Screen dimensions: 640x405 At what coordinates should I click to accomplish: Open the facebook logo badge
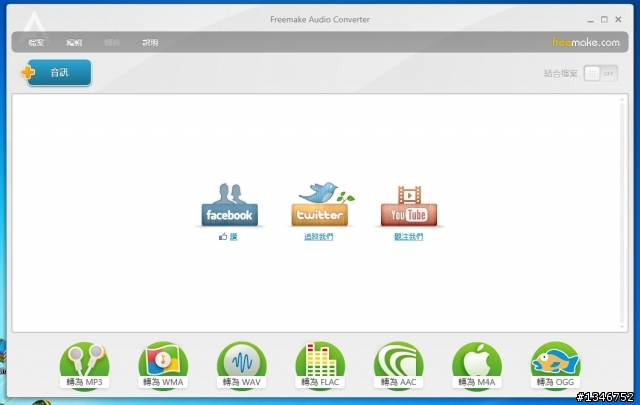[229, 205]
